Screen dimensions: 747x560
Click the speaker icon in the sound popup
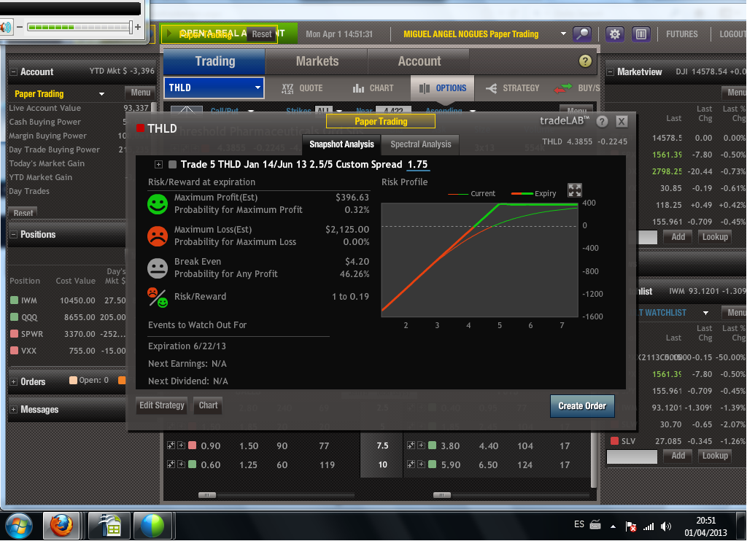click(5, 27)
